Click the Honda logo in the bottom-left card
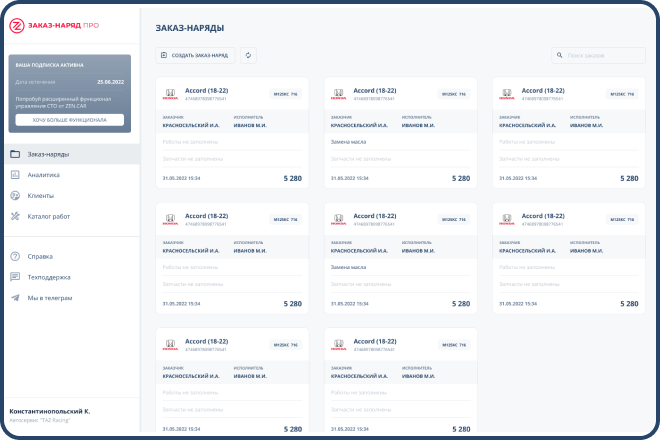The image size is (660, 440). pyautogui.click(x=170, y=345)
